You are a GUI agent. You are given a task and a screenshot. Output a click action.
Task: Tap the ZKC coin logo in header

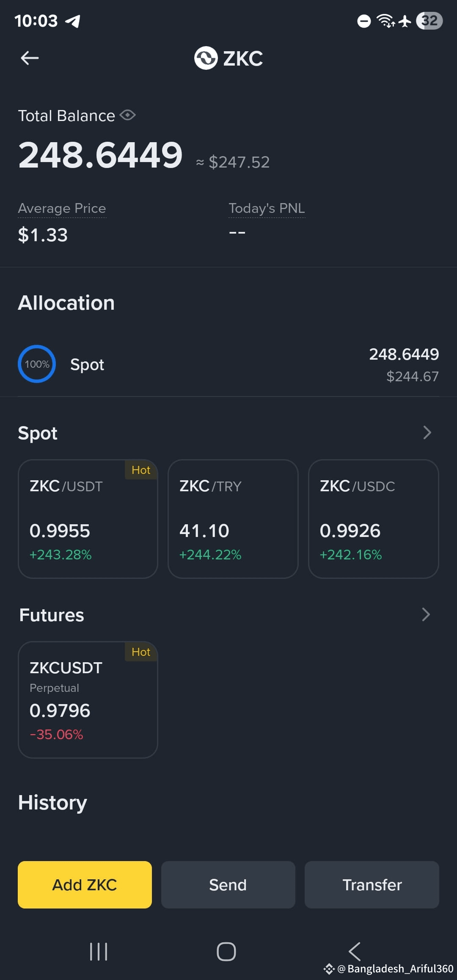206,58
